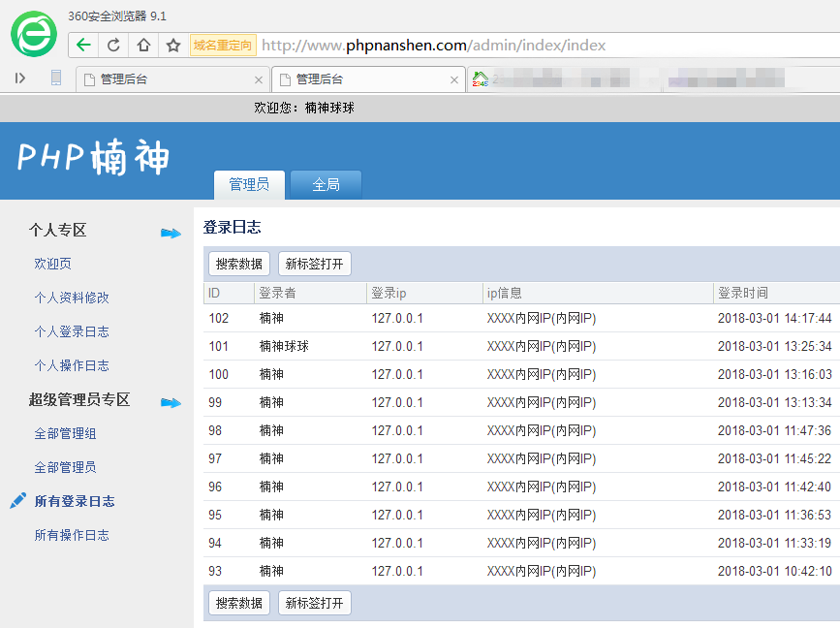840x628 pixels.
Task: Click the 域名重定向 badge in address bar
Action: click(x=223, y=45)
